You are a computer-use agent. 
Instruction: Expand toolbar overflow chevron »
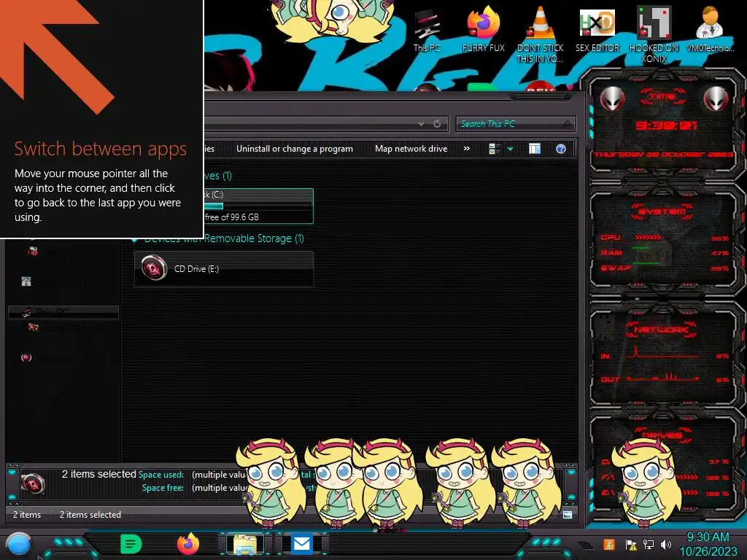pos(466,149)
